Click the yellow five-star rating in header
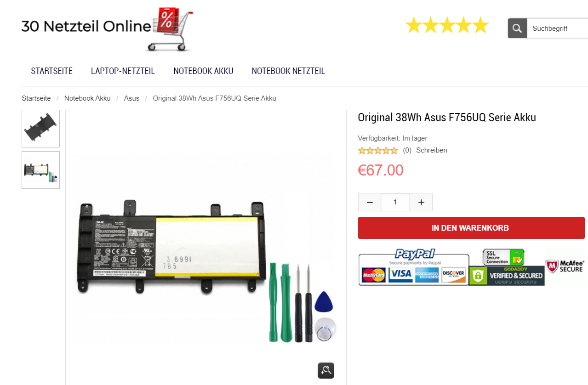Screen dimensions: 588x385 pos(446,26)
